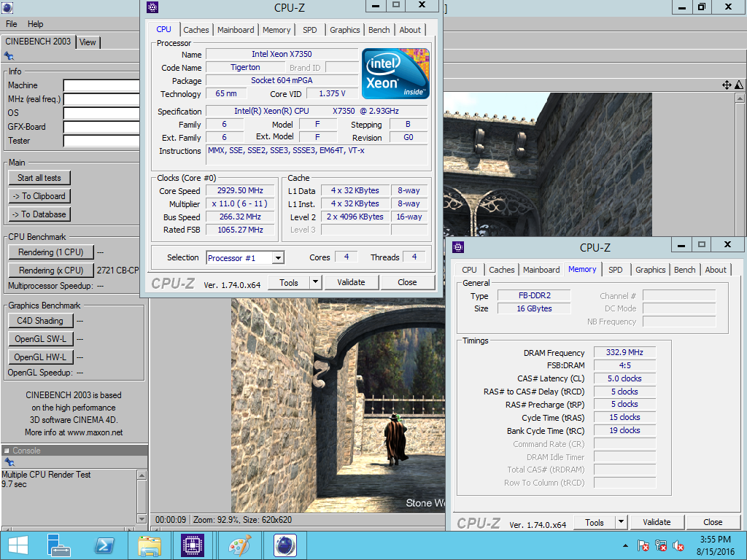Open SPD tab in front CPU-Z window

pos(309,30)
